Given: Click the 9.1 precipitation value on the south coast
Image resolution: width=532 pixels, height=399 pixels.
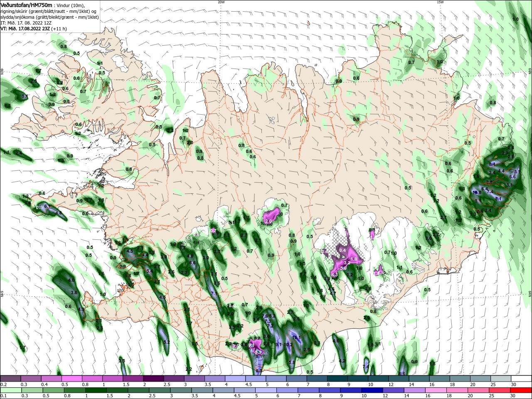Looking at the screenshot, I should click(x=278, y=344).
